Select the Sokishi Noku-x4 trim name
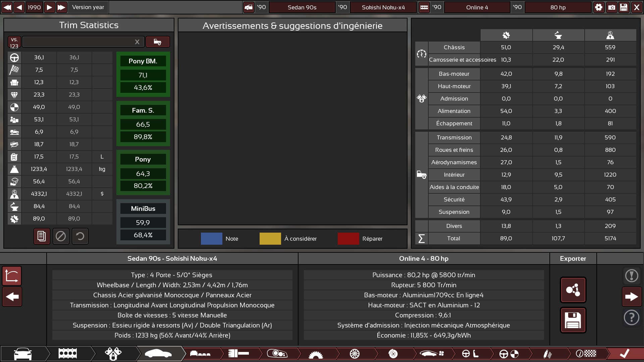Viewport: 644px width, 362px height. [x=383, y=7]
